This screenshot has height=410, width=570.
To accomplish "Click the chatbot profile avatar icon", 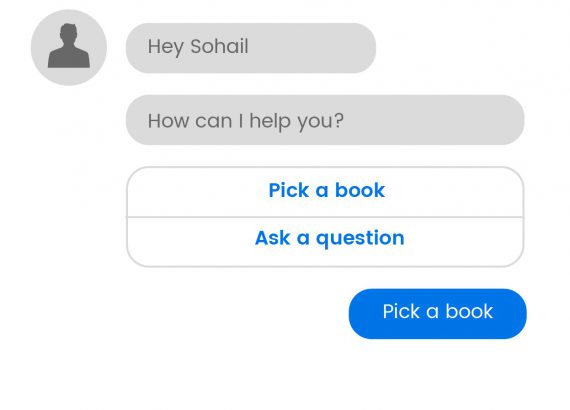I will pyautogui.click(x=69, y=48).
